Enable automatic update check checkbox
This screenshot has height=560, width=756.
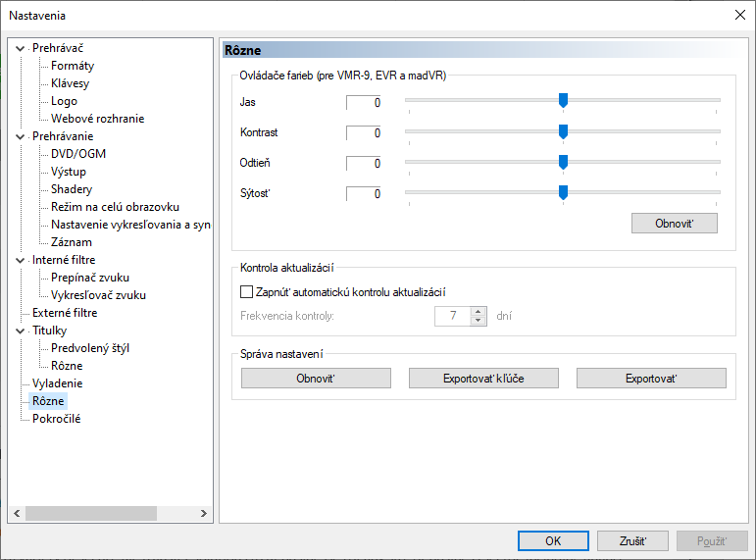(x=246, y=291)
